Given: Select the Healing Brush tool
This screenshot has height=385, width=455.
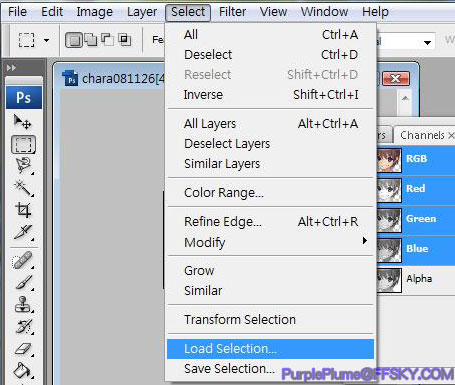Looking at the screenshot, I should pos(23,260).
